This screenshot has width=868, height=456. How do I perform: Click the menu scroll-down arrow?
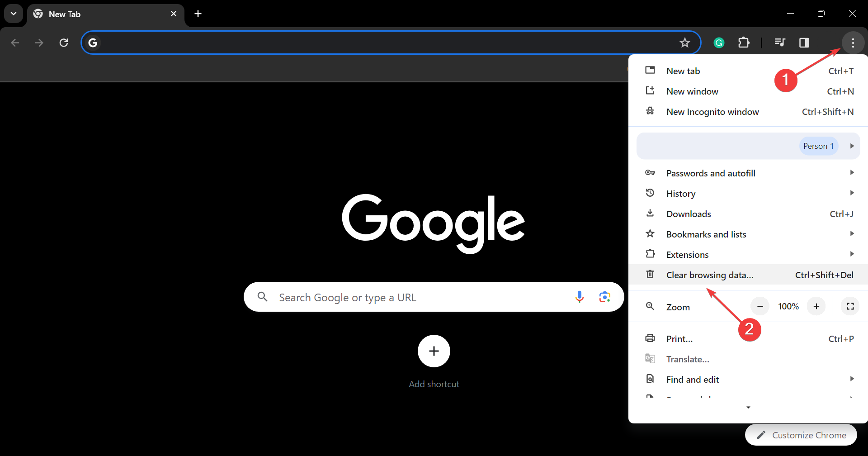748,408
